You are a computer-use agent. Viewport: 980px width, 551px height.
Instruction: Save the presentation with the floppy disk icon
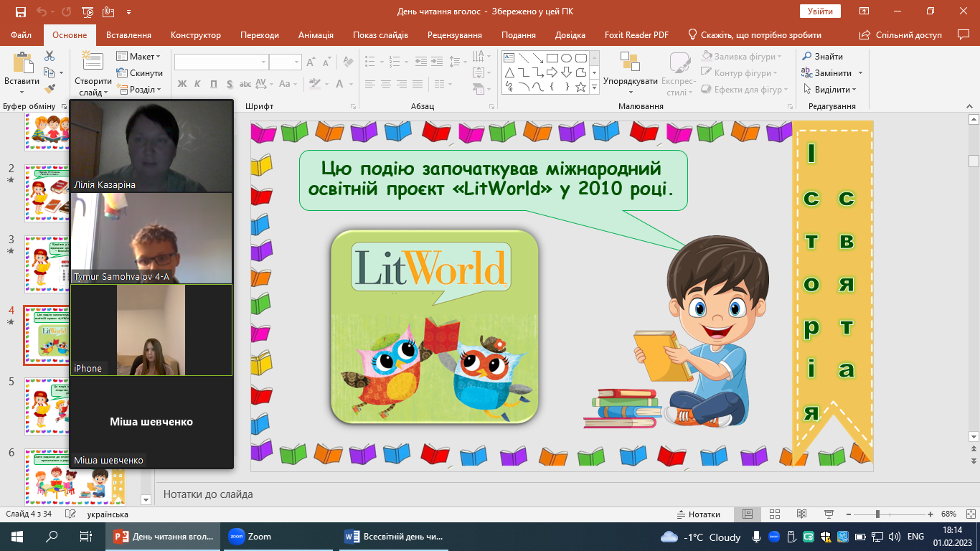(x=20, y=11)
